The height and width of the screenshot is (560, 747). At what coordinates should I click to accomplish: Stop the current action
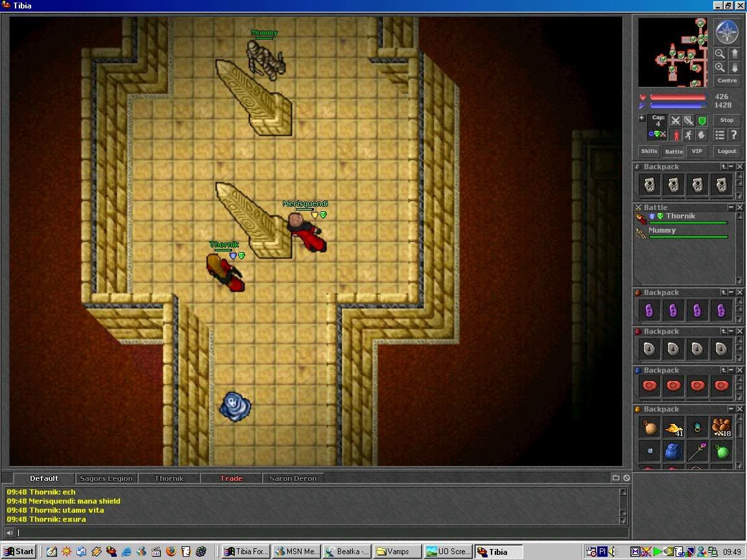(726, 121)
